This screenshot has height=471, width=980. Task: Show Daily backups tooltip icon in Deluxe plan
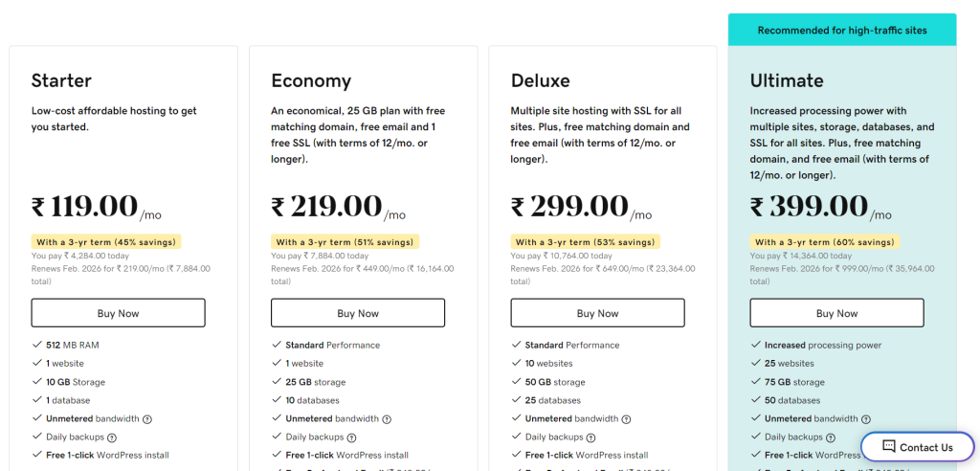click(590, 437)
